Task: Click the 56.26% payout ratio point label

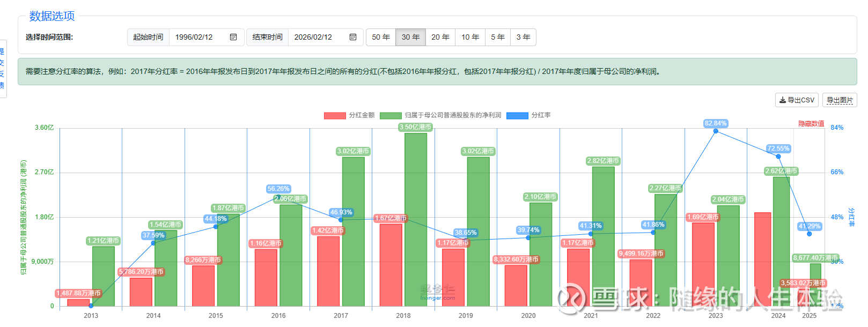Action: point(278,189)
